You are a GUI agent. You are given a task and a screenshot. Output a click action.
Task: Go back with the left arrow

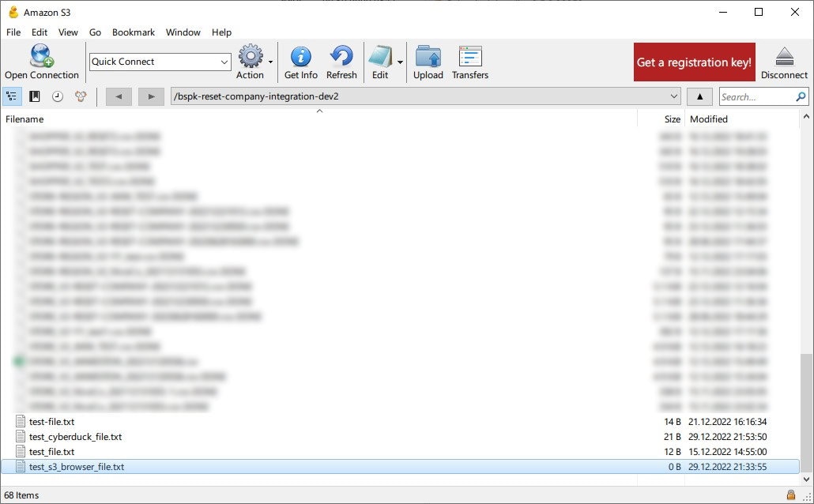(x=119, y=96)
